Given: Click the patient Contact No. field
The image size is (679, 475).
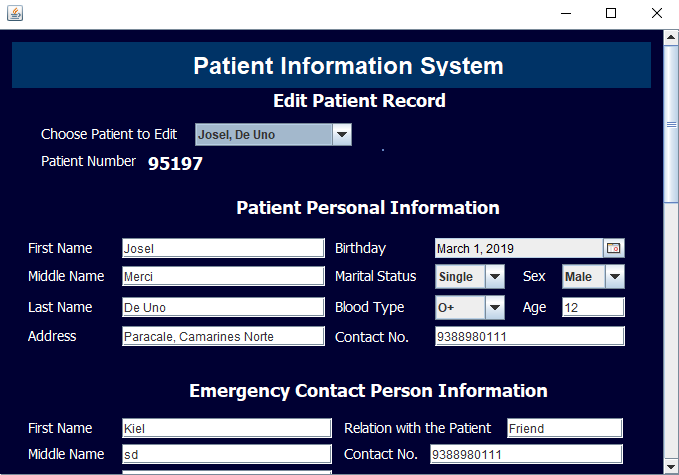Looking at the screenshot, I should pos(530,336).
